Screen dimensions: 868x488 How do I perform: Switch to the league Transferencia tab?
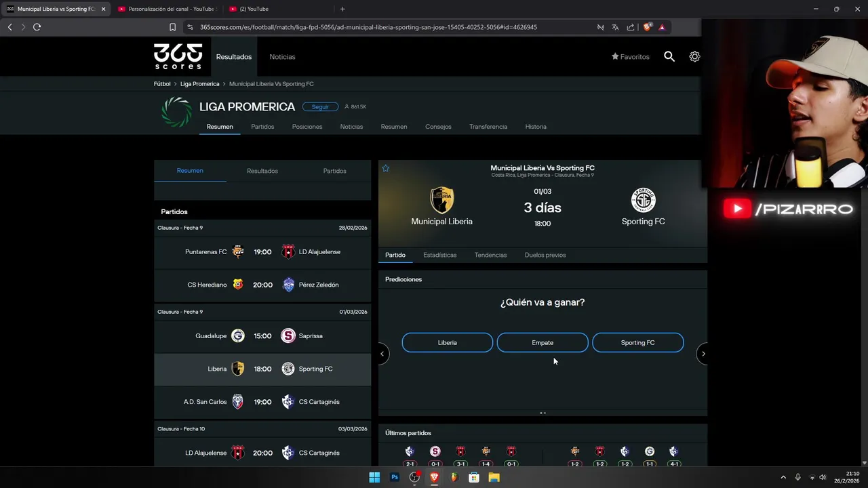tap(488, 127)
